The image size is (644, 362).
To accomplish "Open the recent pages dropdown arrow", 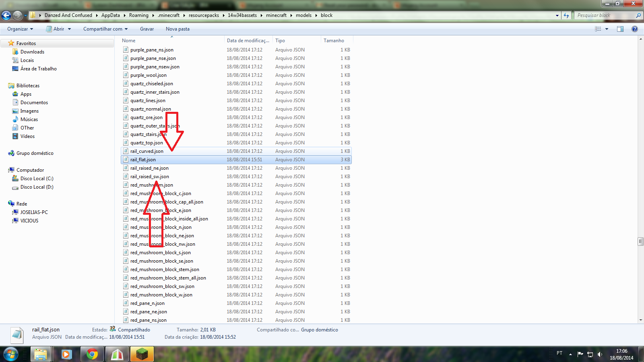I will 25,15.
